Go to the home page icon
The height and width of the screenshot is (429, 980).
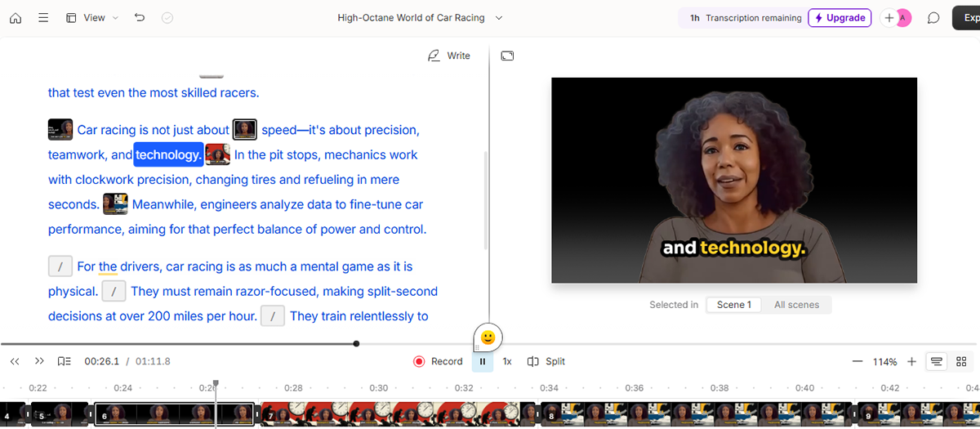click(x=16, y=18)
